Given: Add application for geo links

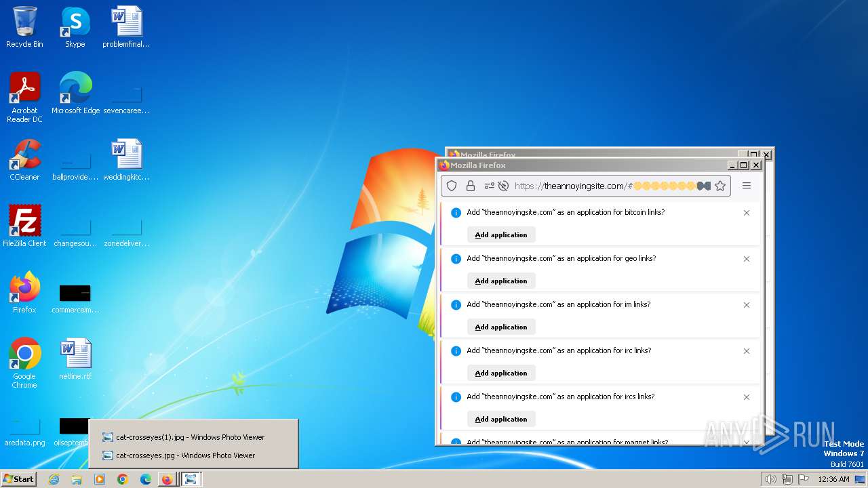Looking at the screenshot, I should (501, 281).
